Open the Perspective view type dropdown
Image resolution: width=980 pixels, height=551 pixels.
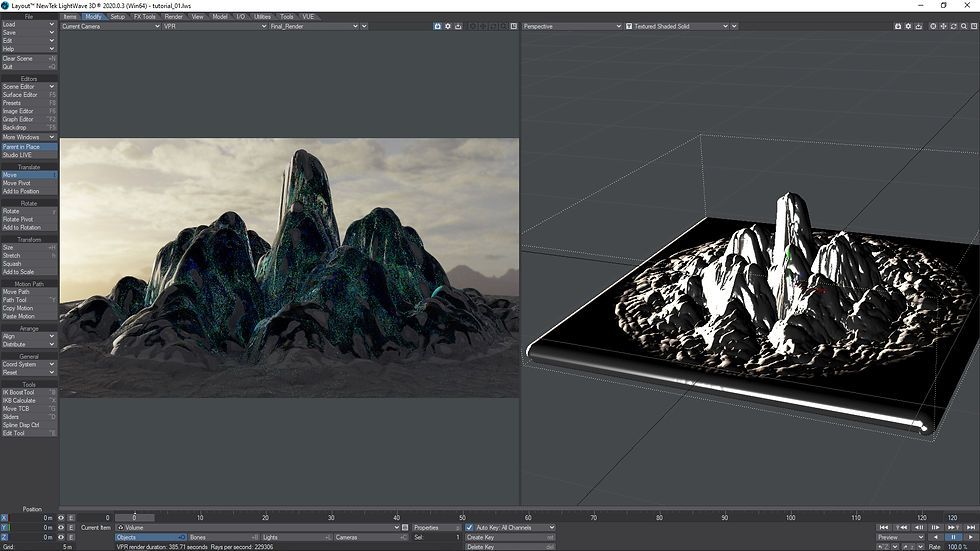tap(571, 26)
